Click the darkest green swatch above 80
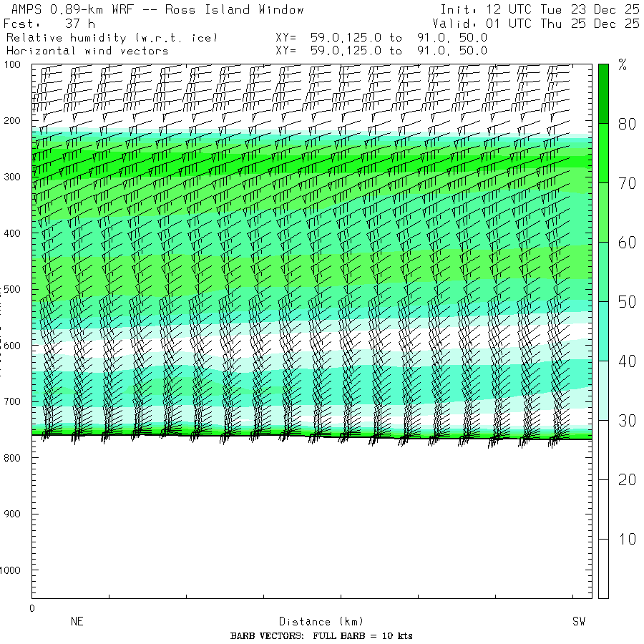The image size is (644, 644). [x=603, y=93]
